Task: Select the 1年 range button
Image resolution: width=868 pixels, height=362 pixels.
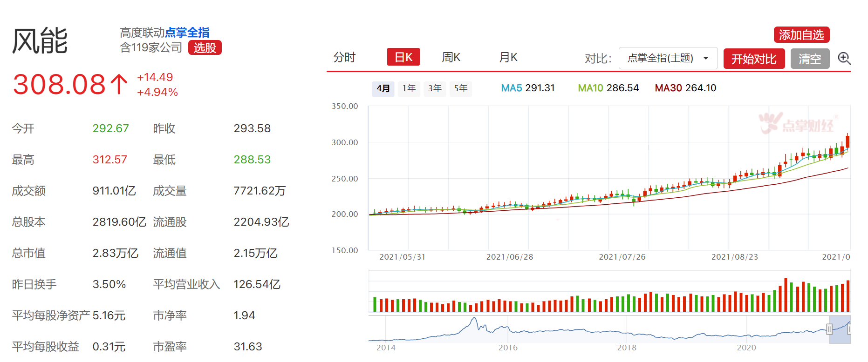Action: tap(409, 88)
